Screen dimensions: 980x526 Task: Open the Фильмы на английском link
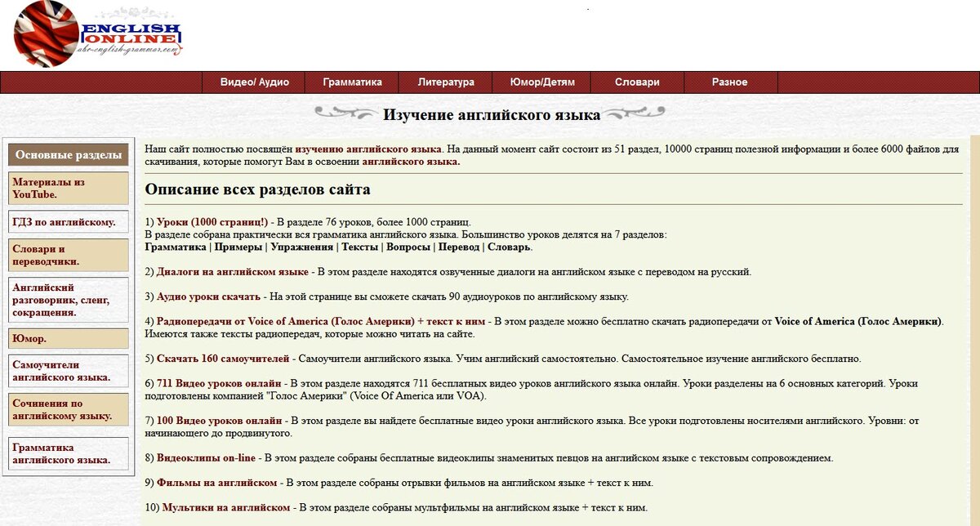tap(217, 483)
